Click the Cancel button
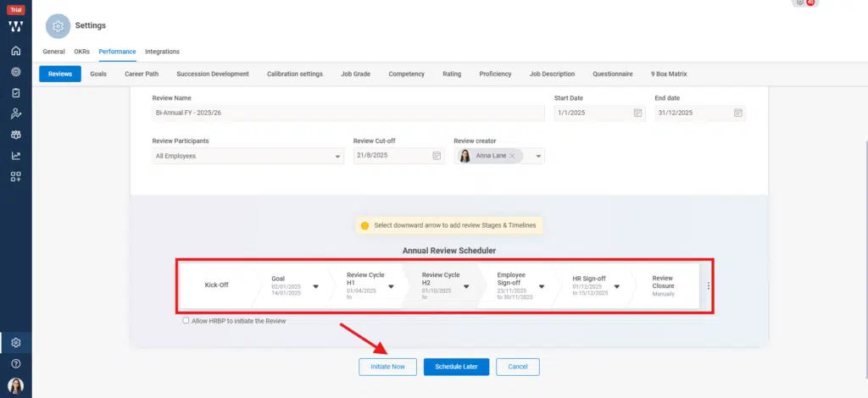 [x=518, y=367]
